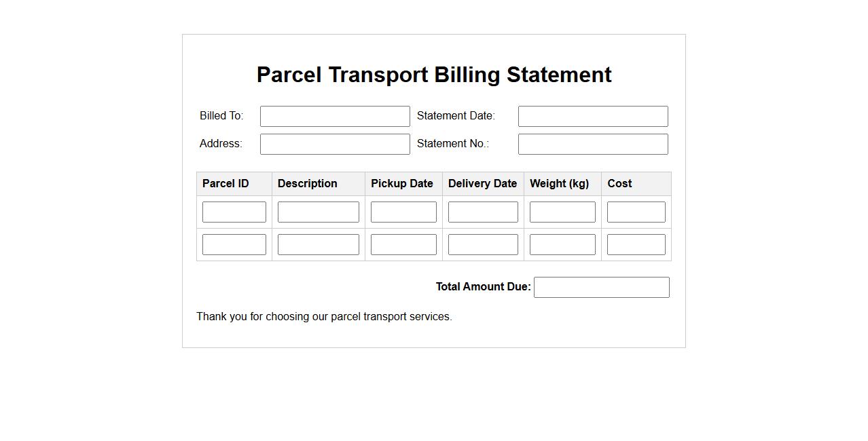Focus the Address text box
This screenshot has height=441, width=868.
coord(335,144)
